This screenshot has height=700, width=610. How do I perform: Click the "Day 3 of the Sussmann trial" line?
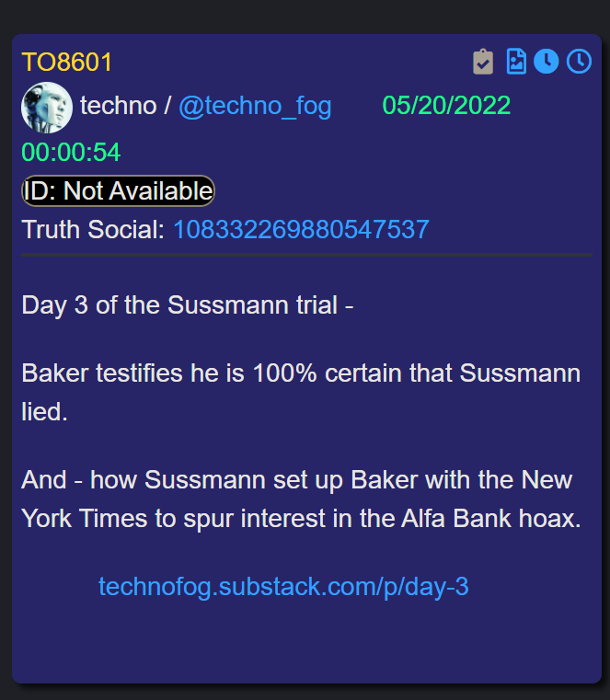188,304
